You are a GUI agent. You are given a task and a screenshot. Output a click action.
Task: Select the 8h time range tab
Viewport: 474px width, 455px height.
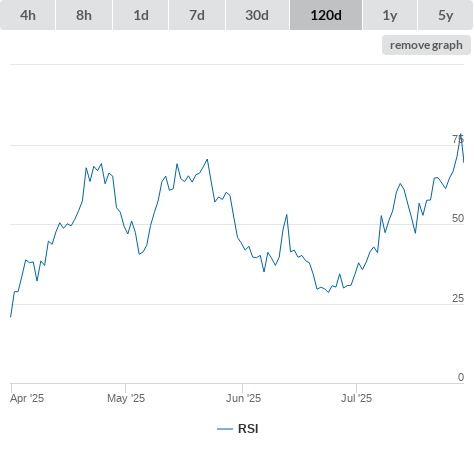84,15
